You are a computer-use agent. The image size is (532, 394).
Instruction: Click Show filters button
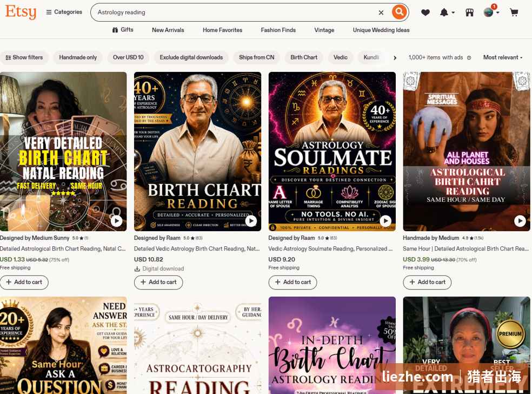pos(24,57)
